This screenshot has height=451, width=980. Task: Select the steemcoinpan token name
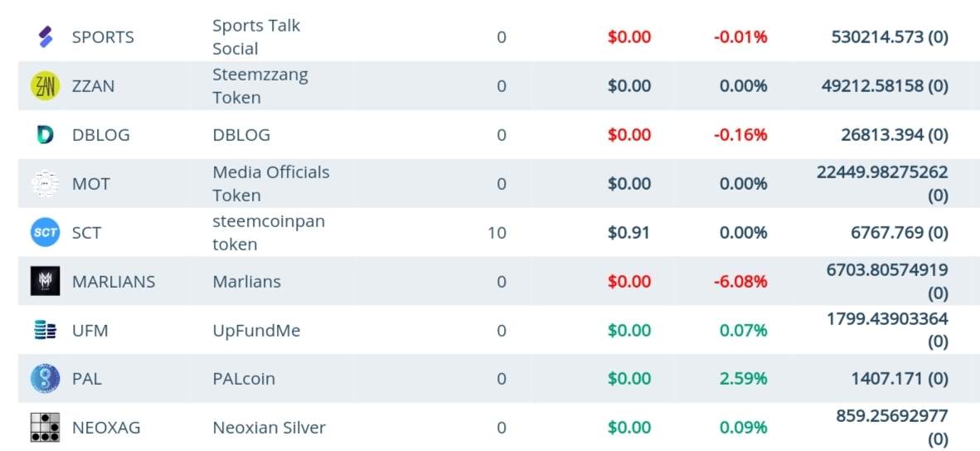pyautogui.click(x=269, y=233)
